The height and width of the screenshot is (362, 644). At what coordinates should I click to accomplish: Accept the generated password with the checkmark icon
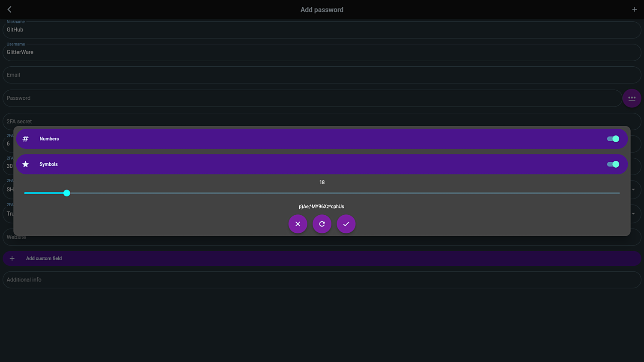click(x=346, y=224)
